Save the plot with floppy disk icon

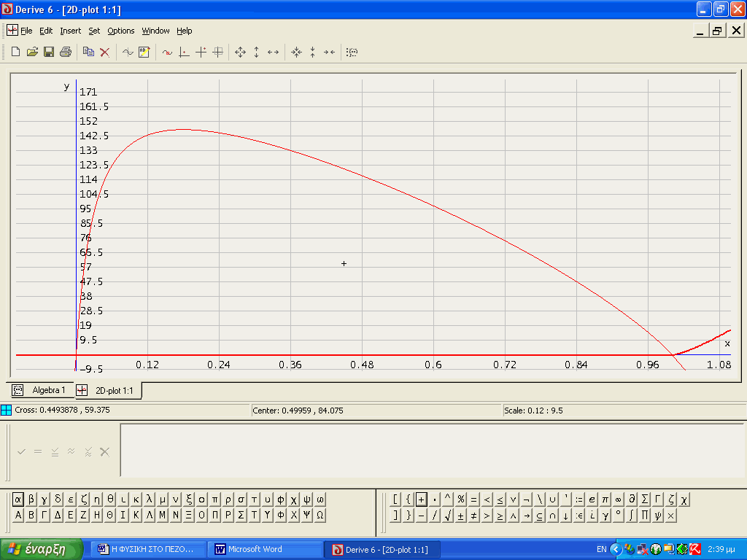point(49,52)
